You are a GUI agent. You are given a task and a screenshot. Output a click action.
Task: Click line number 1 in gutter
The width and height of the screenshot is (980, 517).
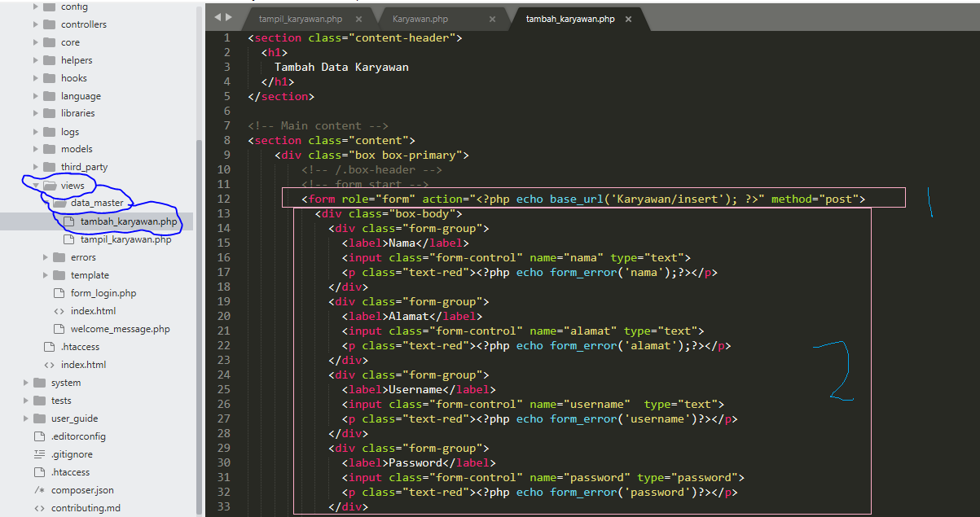click(227, 37)
